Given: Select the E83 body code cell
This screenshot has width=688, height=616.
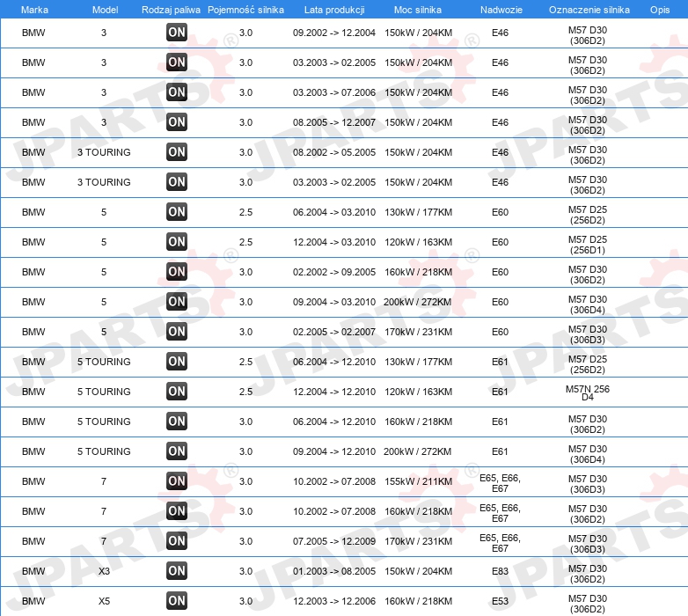Looking at the screenshot, I should click(501, 571).
